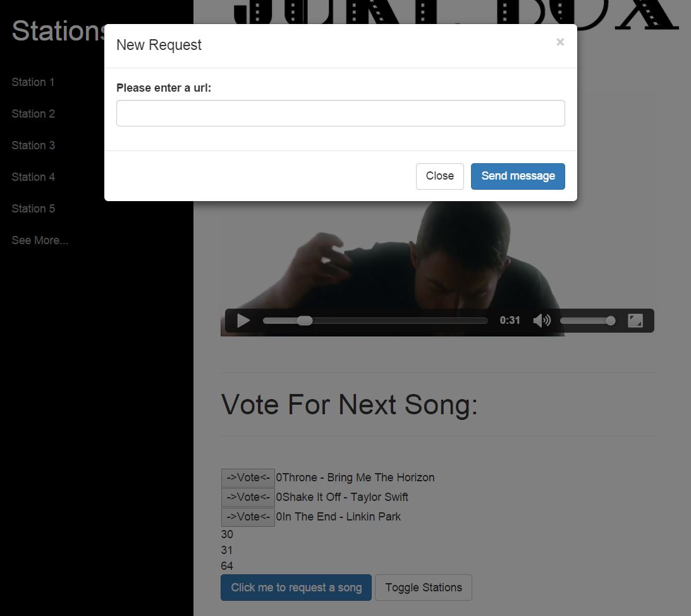The height and width of the screenshot is (616, 691).
Task: Switch to Station 3
Action: click(x=34, y=145)
